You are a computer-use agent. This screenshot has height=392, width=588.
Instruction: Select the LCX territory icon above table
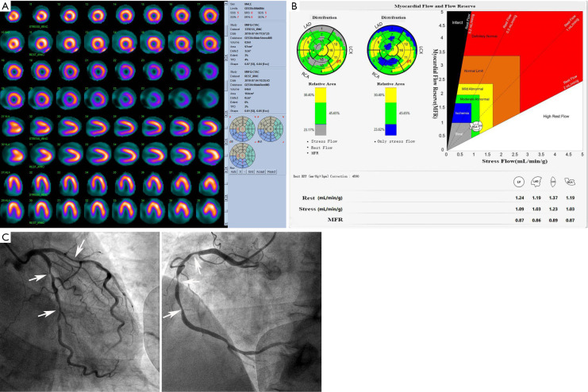553,182
